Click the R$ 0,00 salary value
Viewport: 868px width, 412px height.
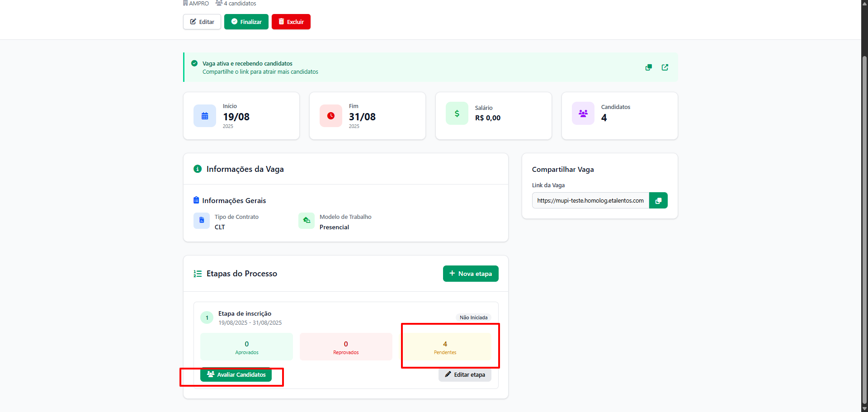tap(488, 118)
